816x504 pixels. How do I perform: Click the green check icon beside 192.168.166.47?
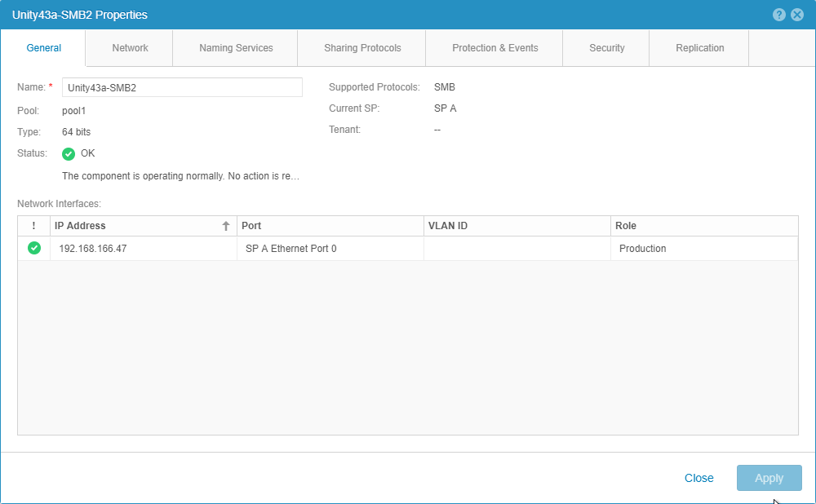(34, 249)
